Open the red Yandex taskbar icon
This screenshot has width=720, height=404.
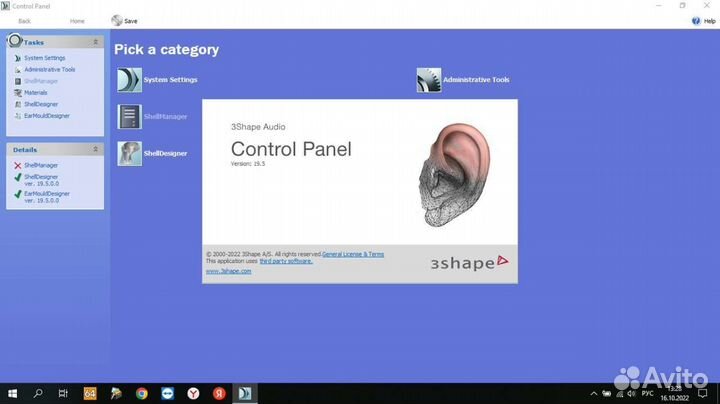219,393
